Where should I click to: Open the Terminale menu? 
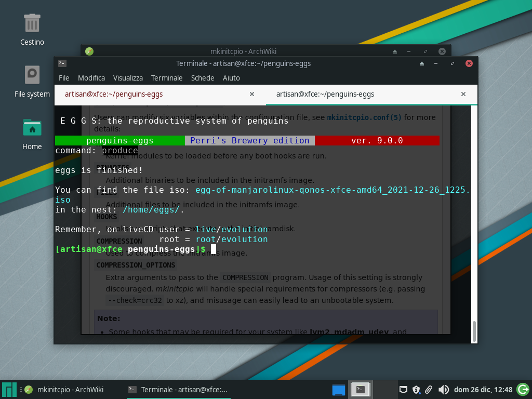(x=167, y=78)
